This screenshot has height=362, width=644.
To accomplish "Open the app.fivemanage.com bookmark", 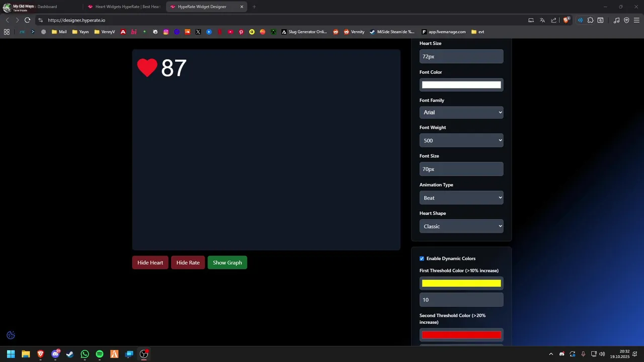I will pos(443,32).
